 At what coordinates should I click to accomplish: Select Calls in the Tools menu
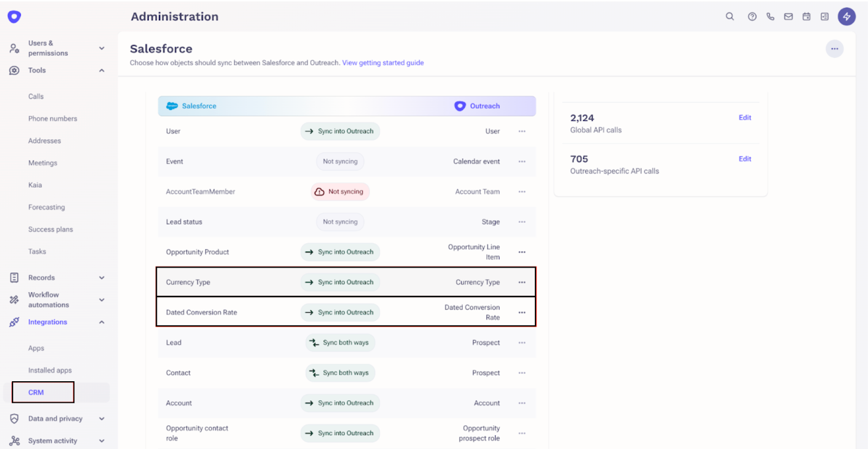pyautogui.click(x=36, y=97)
